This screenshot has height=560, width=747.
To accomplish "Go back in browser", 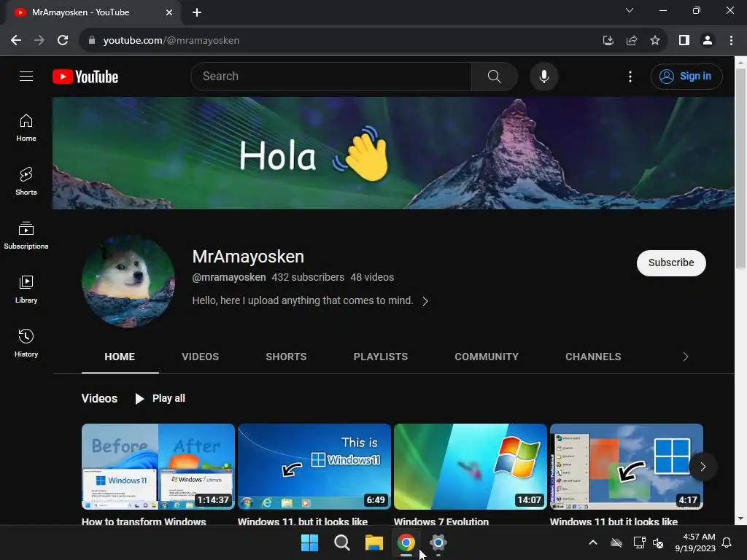I will pos(16,41).
